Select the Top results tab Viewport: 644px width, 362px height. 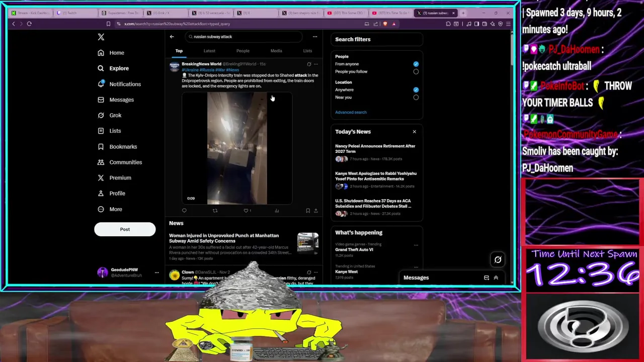point(179,51)
